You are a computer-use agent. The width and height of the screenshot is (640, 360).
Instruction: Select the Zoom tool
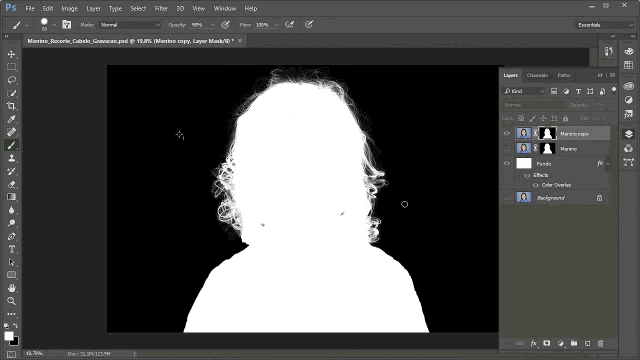pos(11,301)
